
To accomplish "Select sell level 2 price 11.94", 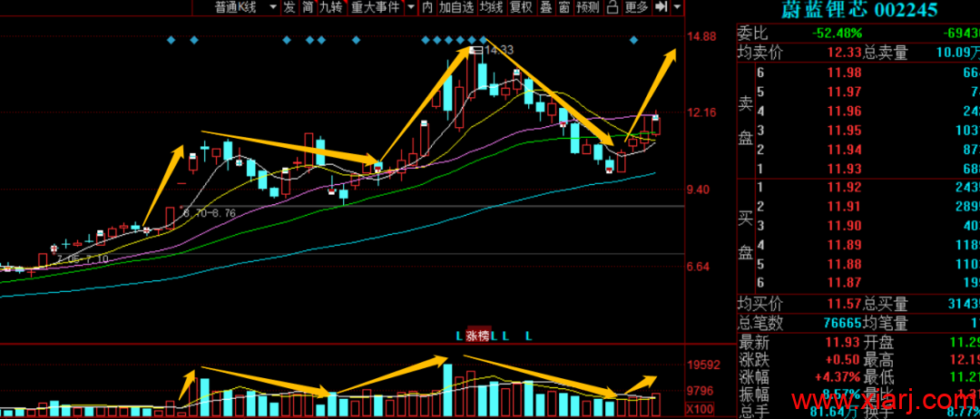I will 844,150.
